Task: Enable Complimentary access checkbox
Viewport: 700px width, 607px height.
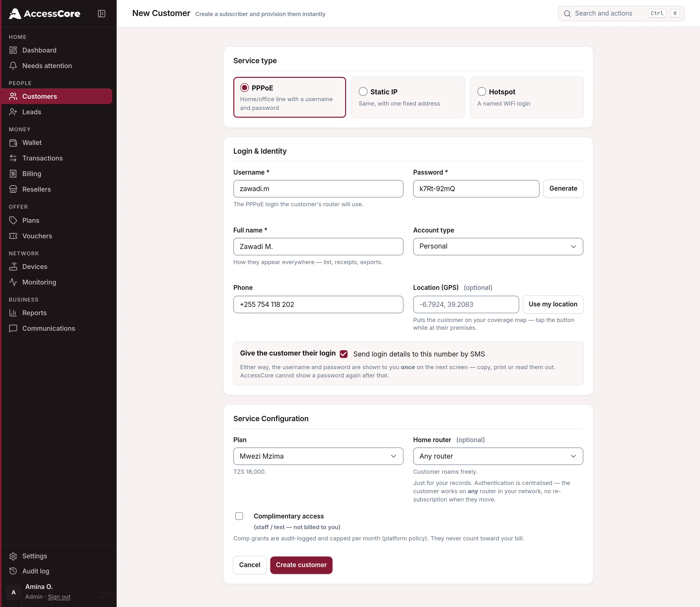Action: pyautogui.click(x=239, y=516)
